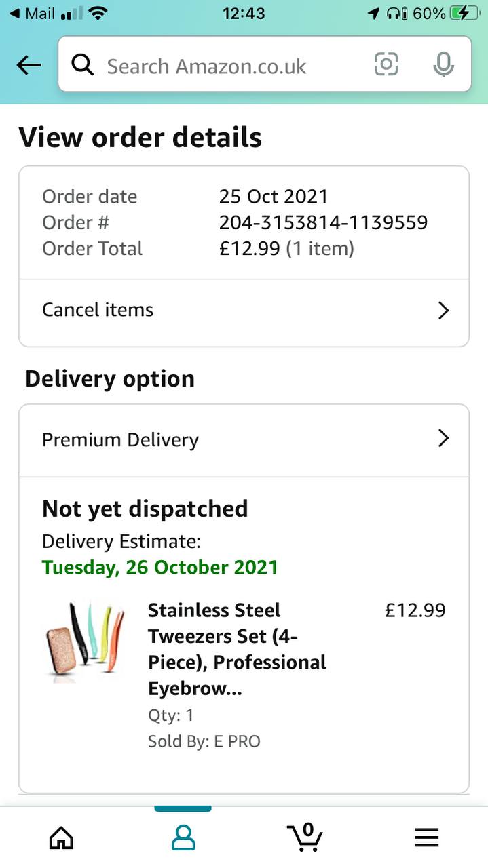Tap the microphone voice search icon
The height and width of the screenshot is (868, 488).
[x=443, y=64]
